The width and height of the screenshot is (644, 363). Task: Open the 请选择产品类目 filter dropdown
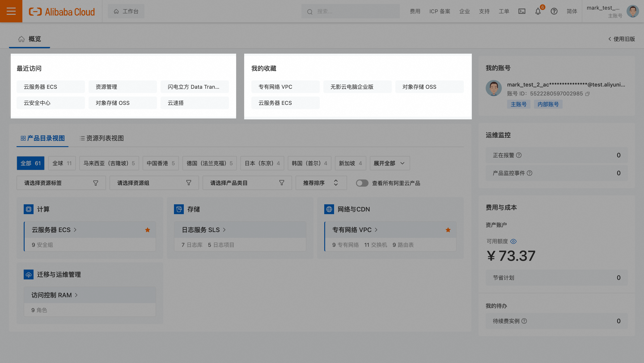pyautogui.click(x=247, y=183)
